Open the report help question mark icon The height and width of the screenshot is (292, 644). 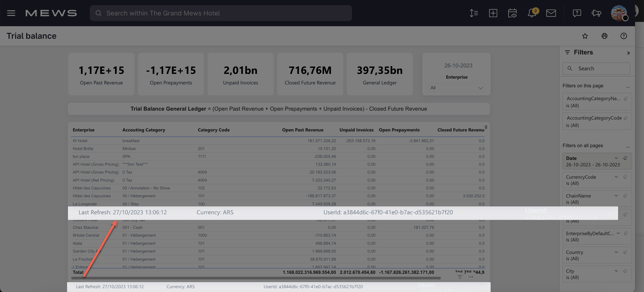623,36
